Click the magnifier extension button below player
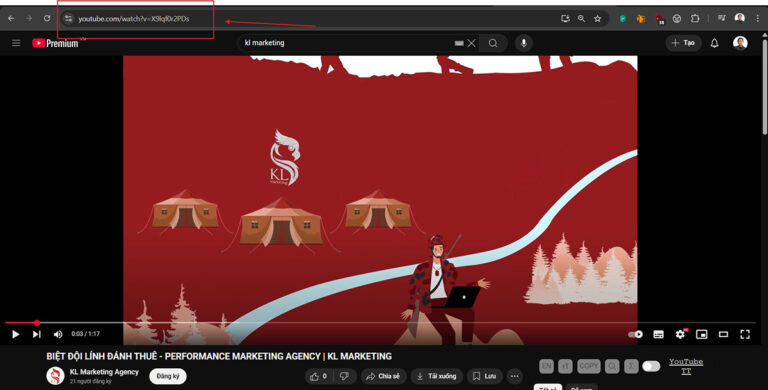 point(612,366)
